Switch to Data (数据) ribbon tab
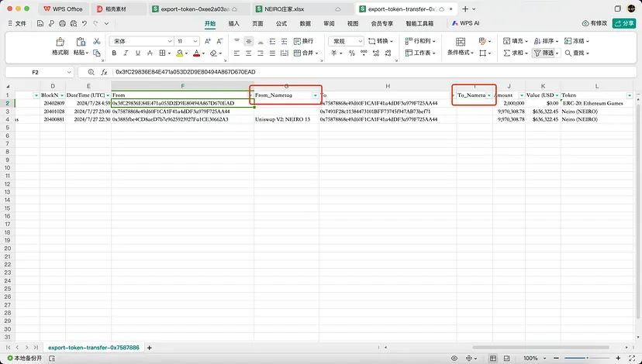Screen dimensions: 642x364 click(x=305, y=24)
